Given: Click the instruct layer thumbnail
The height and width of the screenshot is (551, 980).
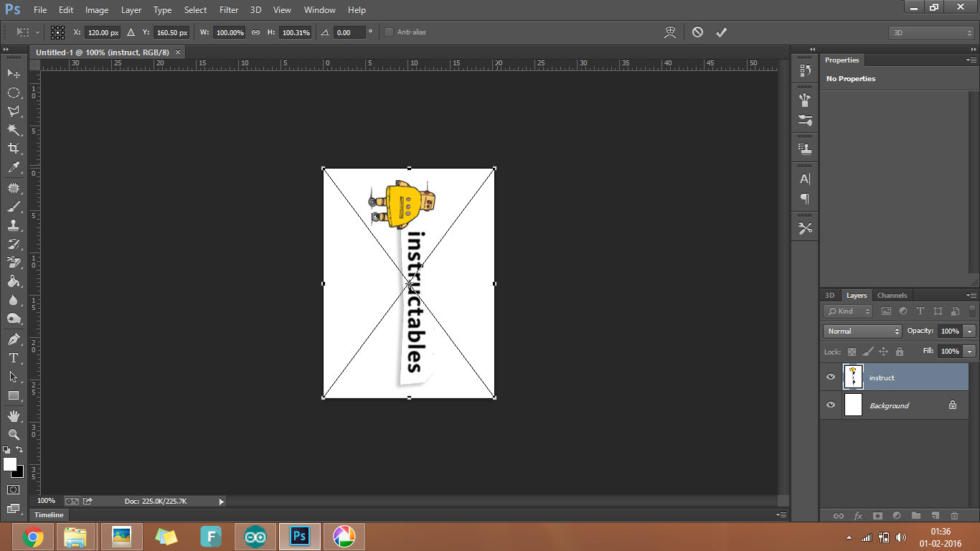Looking at the screenshot, I should [853, 377].
